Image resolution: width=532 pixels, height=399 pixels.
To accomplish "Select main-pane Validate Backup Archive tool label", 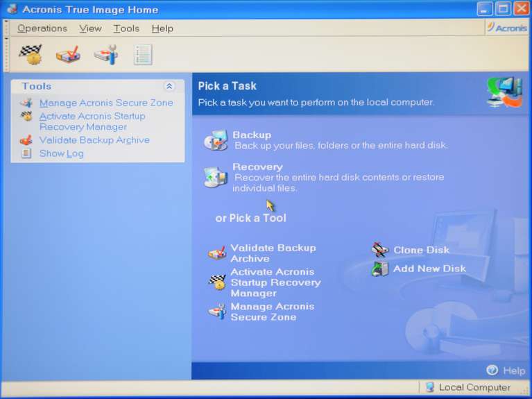I will (273, 253).
